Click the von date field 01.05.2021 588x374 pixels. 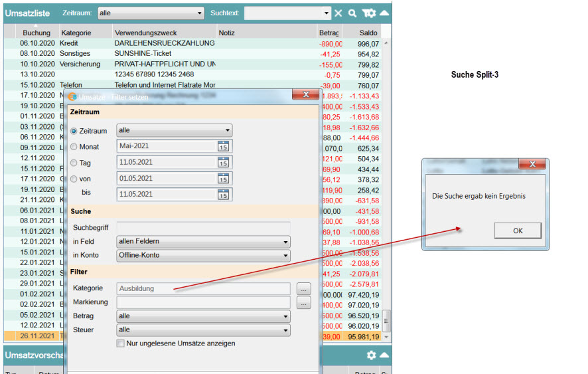(x=167, y=178)
